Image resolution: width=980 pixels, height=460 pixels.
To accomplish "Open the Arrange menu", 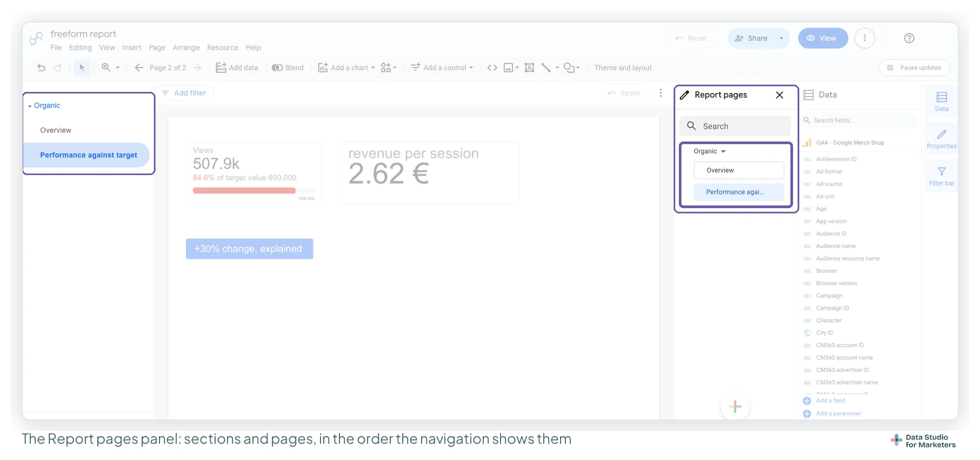I will (x=186, y=48).
